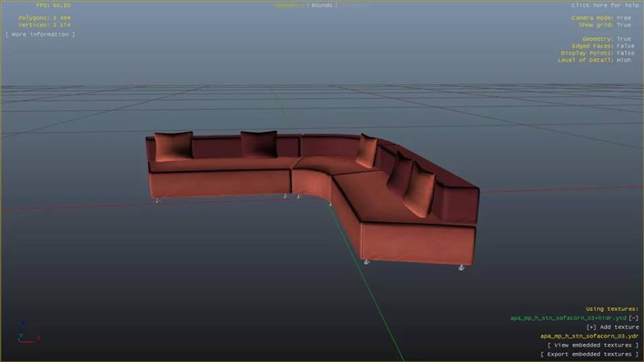Expand More information about the model
The width and height of the screenshot is (644, 362).
pos(40,34)
